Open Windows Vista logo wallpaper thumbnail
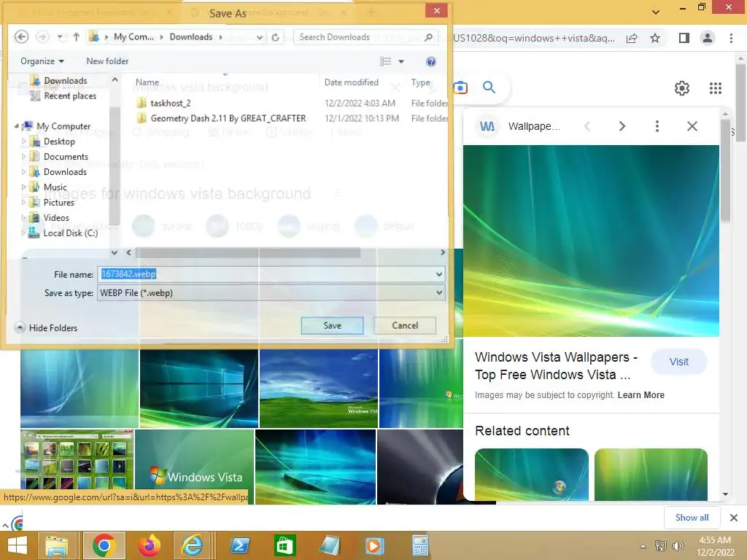 point(194,467)
